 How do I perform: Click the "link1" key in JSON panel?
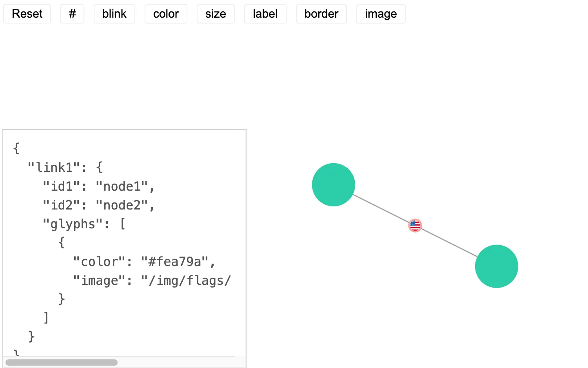click(x=54, y=168)
